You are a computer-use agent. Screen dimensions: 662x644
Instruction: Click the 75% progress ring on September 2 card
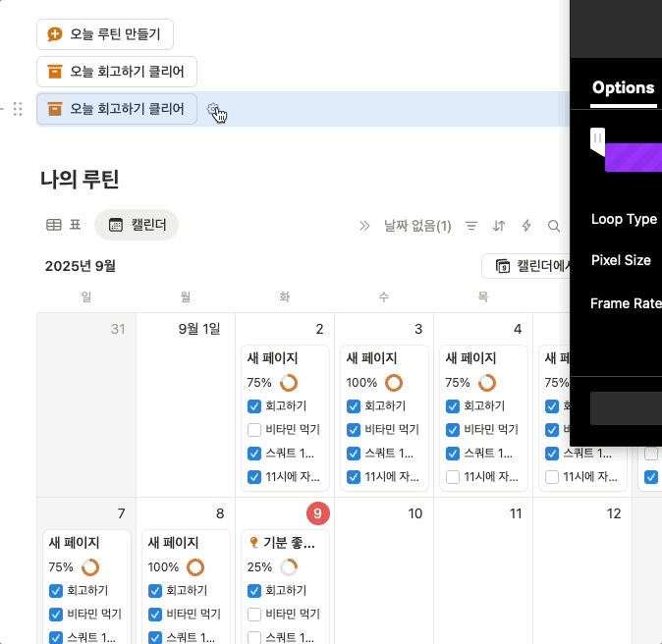click(x=289, y=383)
